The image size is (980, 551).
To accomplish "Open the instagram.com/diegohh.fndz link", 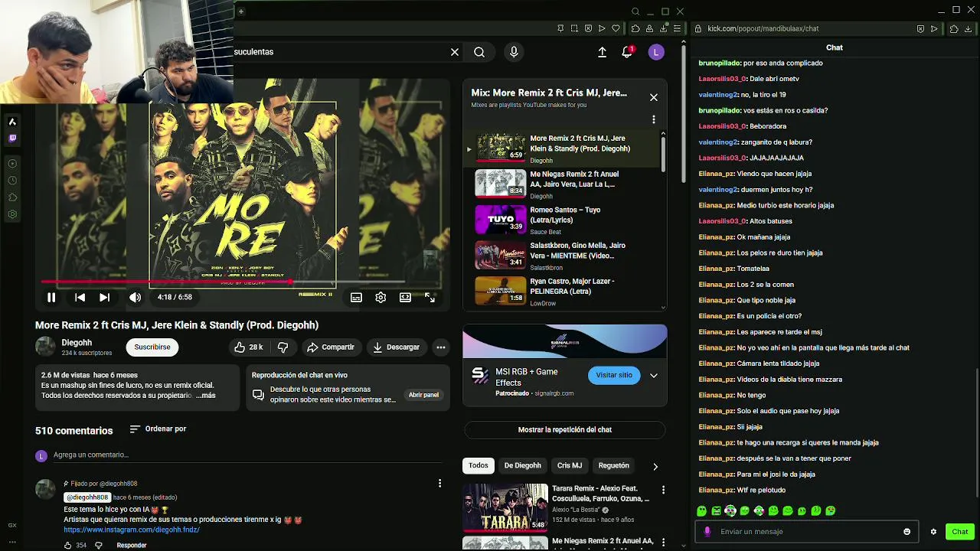I will (132, 530).
